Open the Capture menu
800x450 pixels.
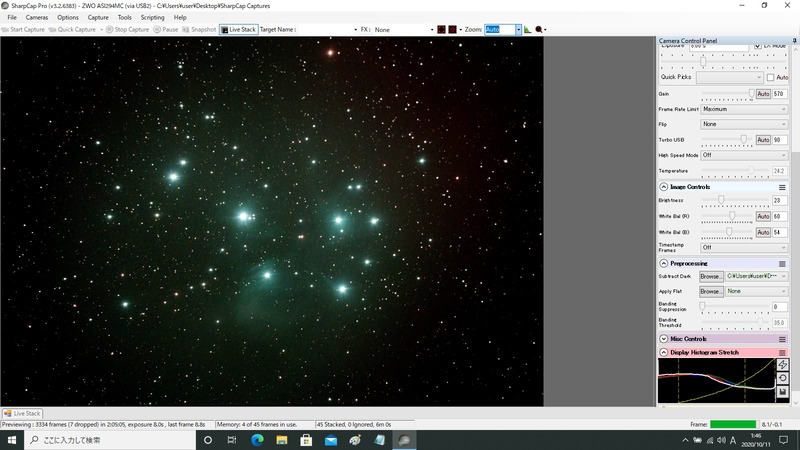[x=98, y=17]
